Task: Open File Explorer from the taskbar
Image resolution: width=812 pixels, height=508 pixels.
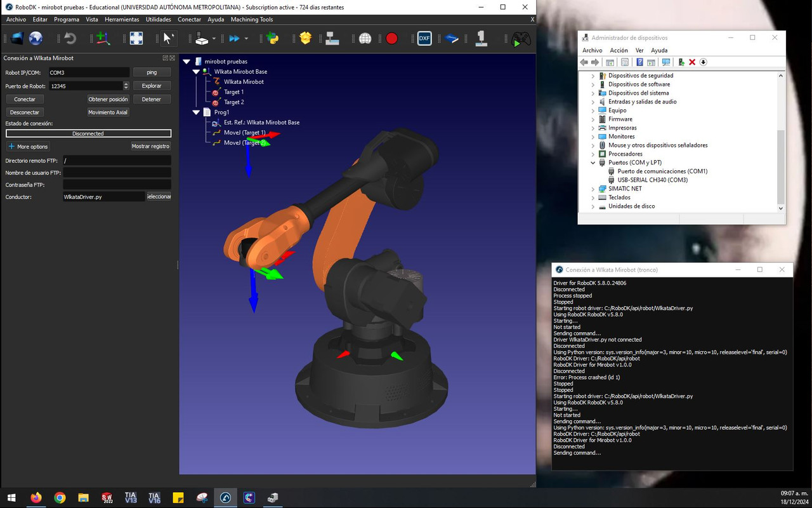Action: click(83, 498)
